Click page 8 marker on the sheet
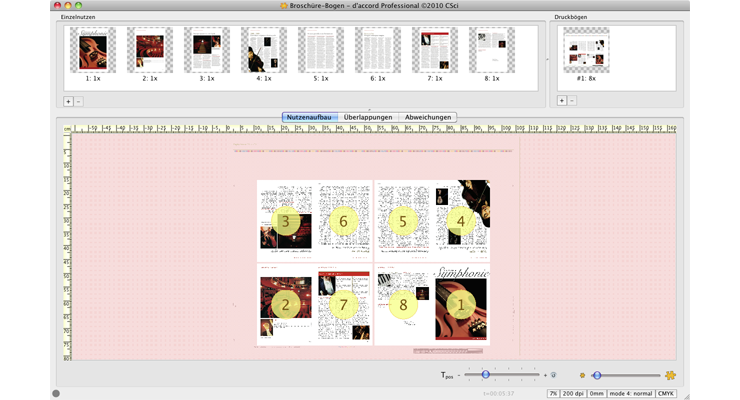 click(x=403, y=305)
